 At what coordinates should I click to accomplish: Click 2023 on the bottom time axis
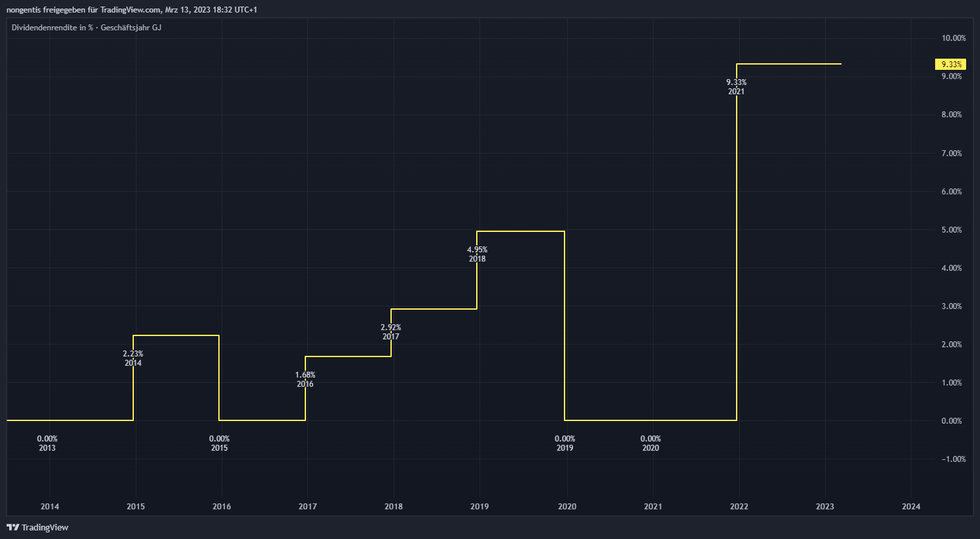click(x=824, y=507)
